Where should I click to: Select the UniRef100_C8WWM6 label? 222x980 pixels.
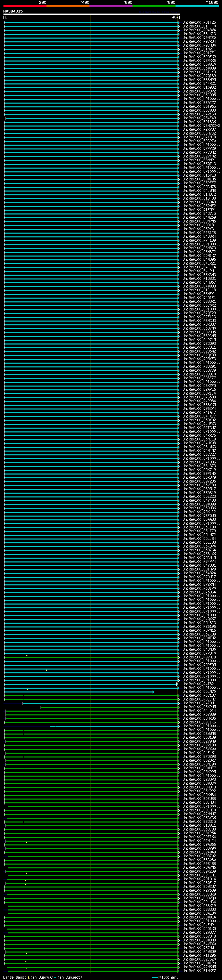tap(199, 734)
